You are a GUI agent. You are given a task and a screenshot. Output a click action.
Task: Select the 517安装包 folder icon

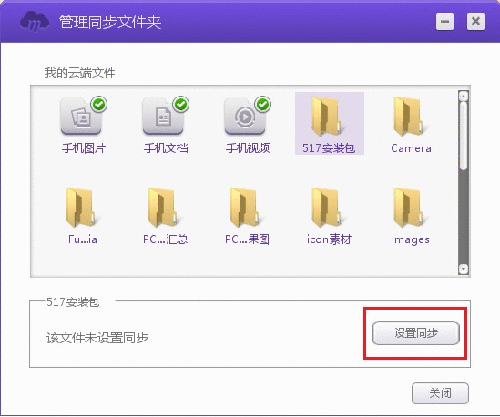327,117
